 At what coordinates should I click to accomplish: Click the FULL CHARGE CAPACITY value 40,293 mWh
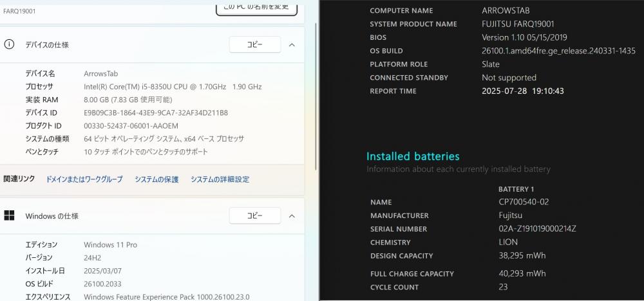(522, 273)
